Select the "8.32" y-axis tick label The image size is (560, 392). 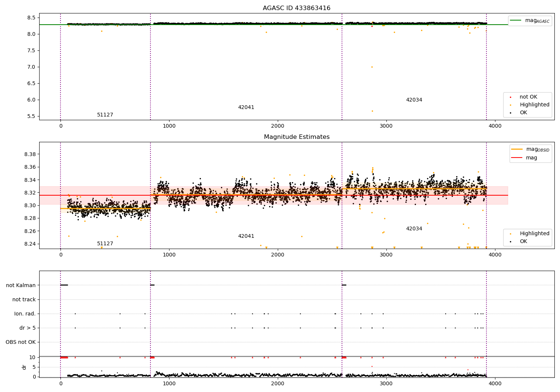(30, 193)
